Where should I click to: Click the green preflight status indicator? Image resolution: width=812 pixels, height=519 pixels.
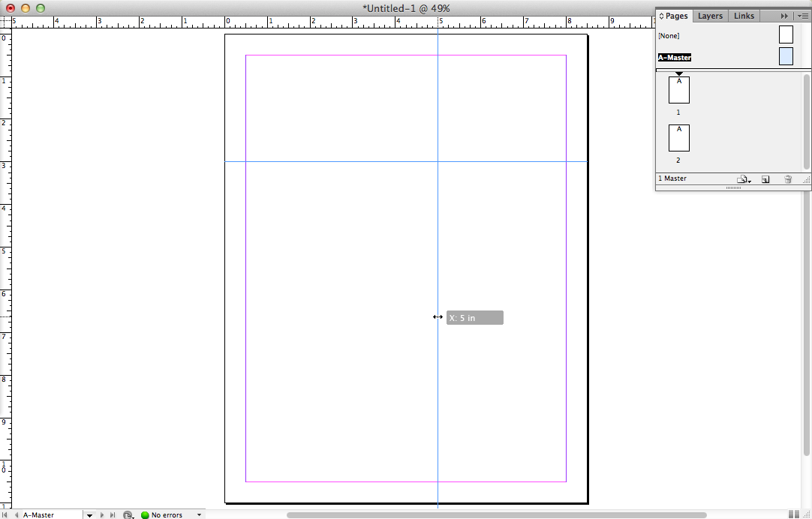pos(145,515)
